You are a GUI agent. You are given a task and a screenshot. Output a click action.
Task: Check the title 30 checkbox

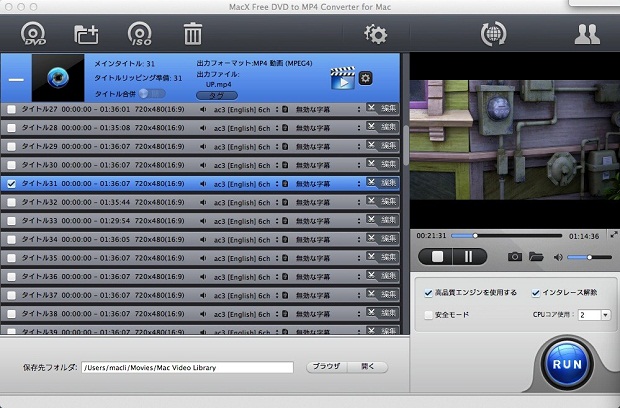point(11,165)
